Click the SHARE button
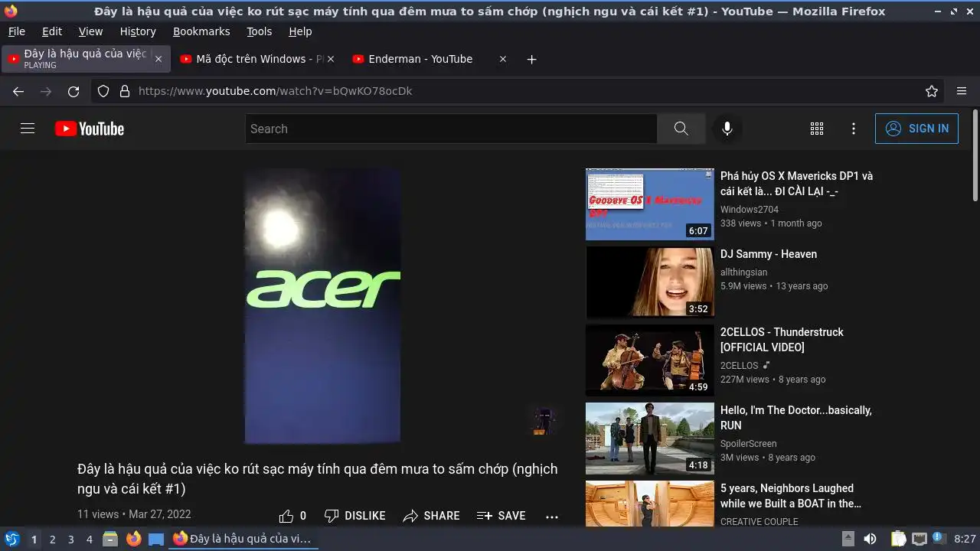Viewport: 980px width, 551px height. pos(431,516)
